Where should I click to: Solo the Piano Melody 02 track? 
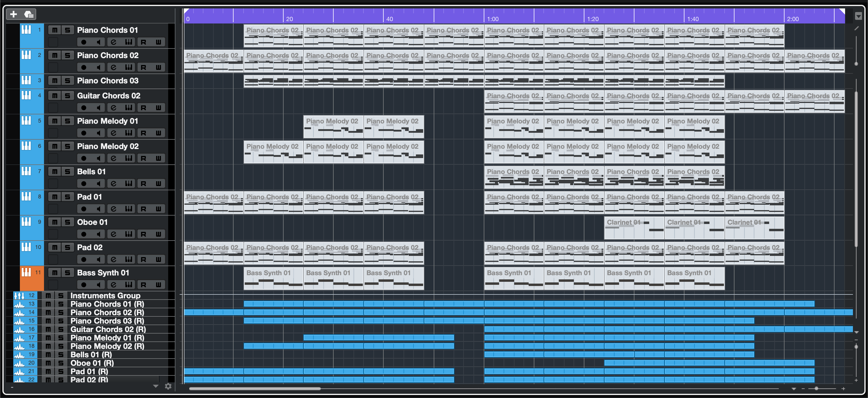68,147
